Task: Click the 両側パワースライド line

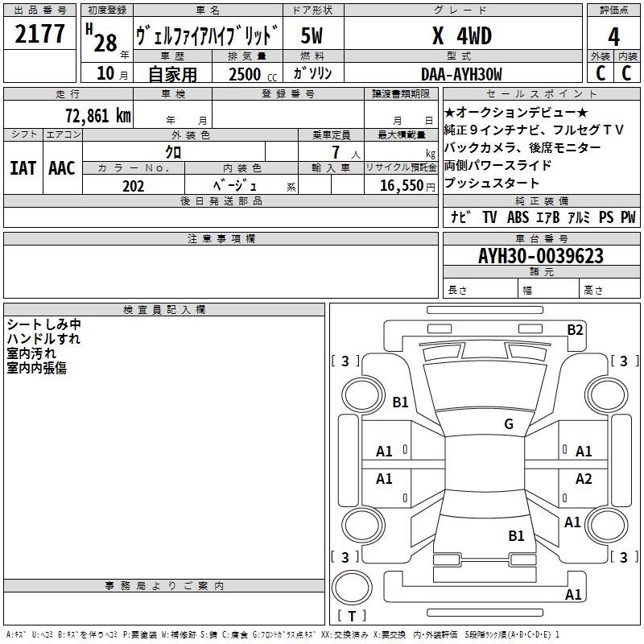Action: (x=497, y=165)
